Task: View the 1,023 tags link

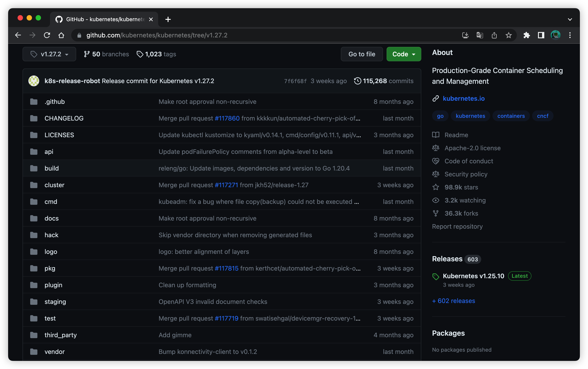Action: [156, 54]
